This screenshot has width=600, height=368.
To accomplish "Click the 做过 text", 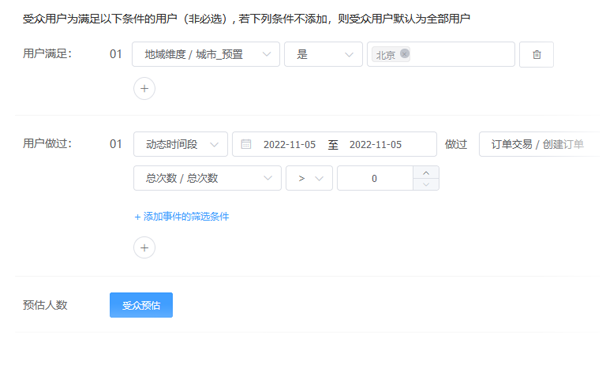I will click(x=456, y=144).
